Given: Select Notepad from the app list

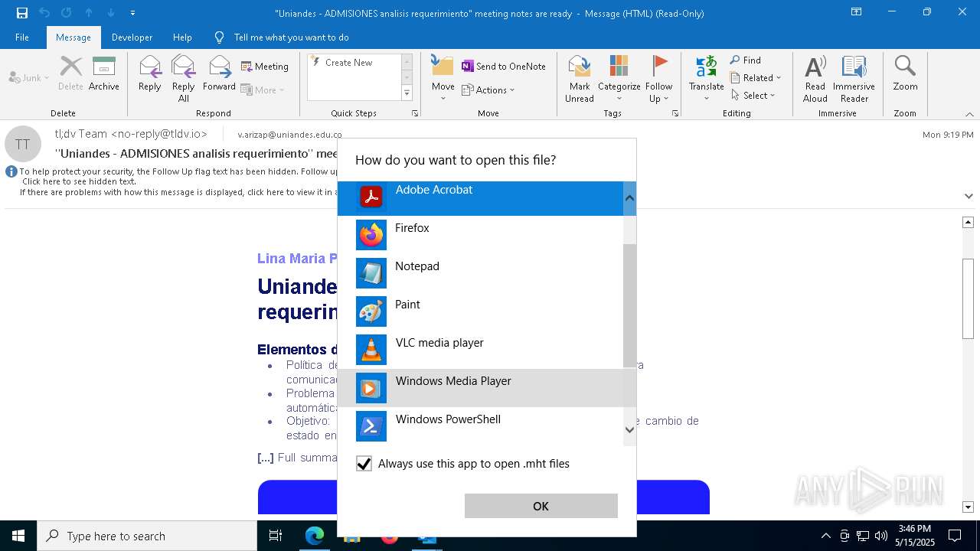Looking at the screenshot, I should click(480, 273).
